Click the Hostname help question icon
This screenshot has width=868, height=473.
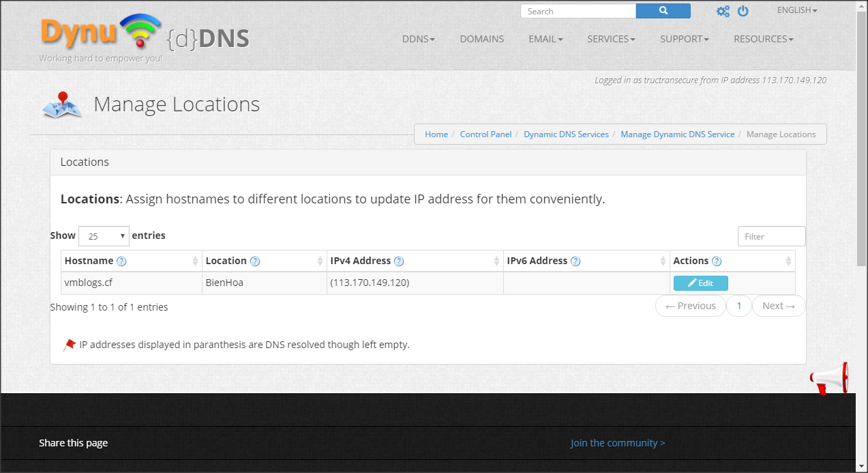(x=121, y=261)
